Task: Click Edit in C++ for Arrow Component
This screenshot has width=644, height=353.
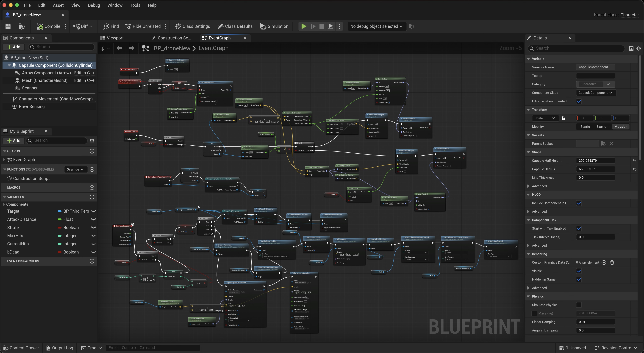Action: pos(84,73)
